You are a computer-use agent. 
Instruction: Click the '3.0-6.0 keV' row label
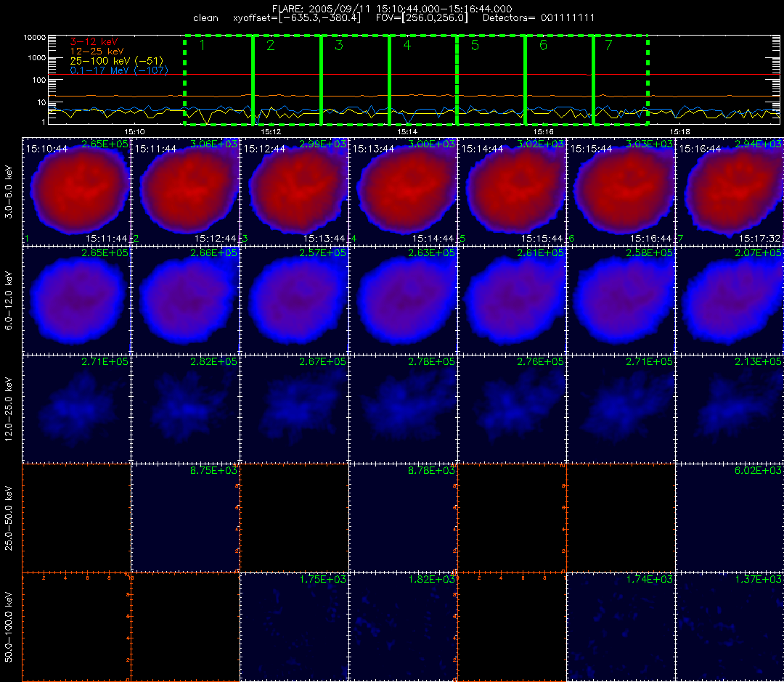tap(9, 192)
